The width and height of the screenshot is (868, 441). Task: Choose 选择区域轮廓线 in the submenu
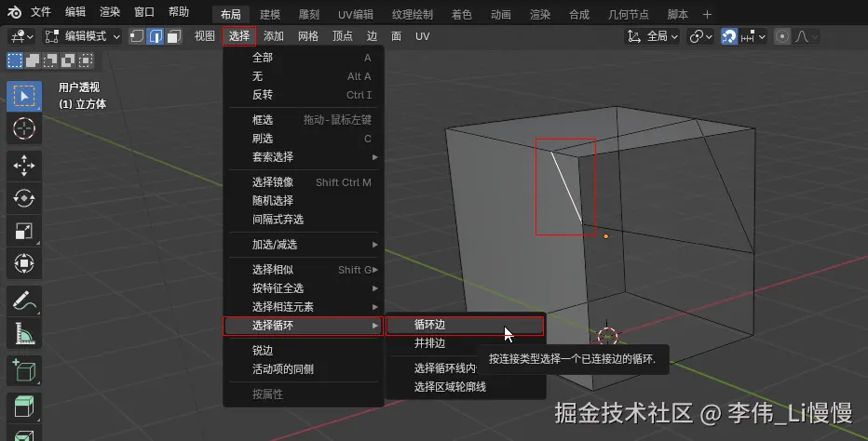click(x=465, y=387)
